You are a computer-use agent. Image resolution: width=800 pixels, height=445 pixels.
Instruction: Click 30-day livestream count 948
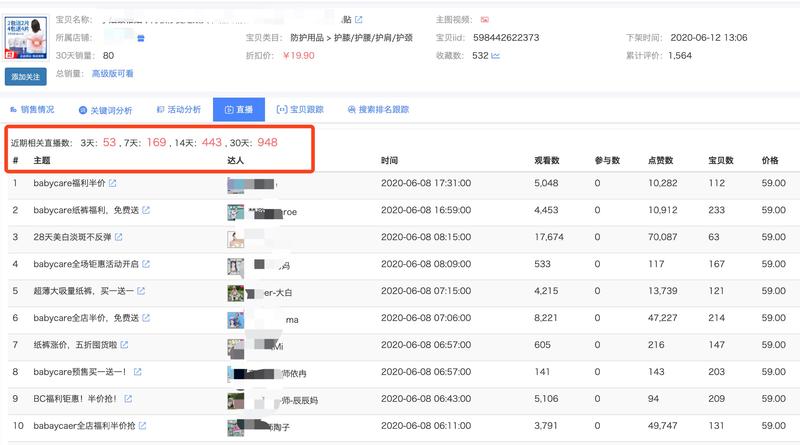[x=267, y=142]
